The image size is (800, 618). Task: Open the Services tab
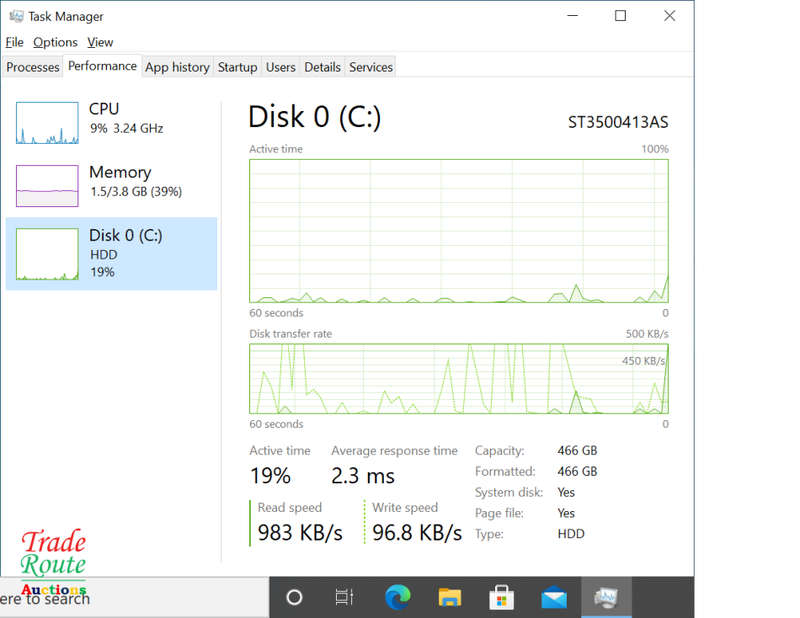pyautogui.click(x=371, y=67)
